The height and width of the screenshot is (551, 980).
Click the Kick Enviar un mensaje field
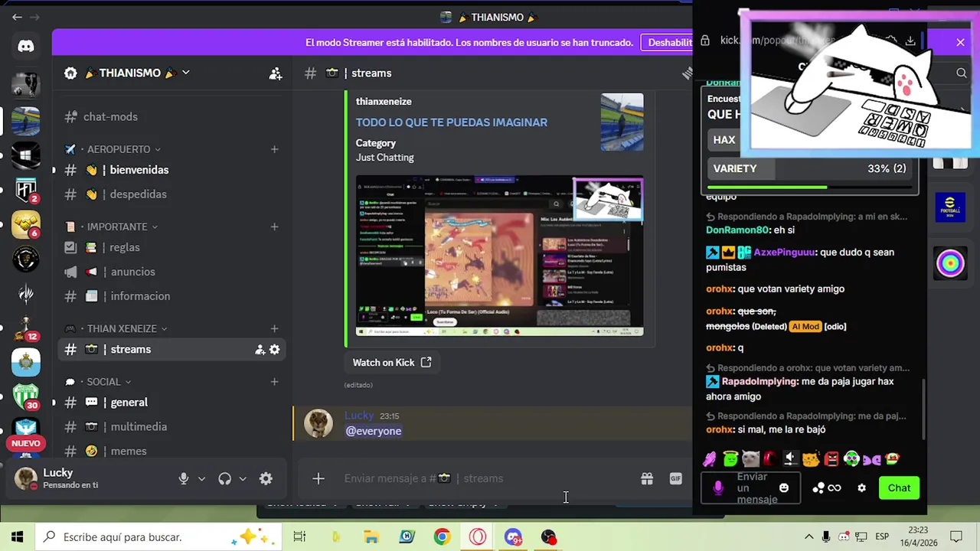pos(750,487)
